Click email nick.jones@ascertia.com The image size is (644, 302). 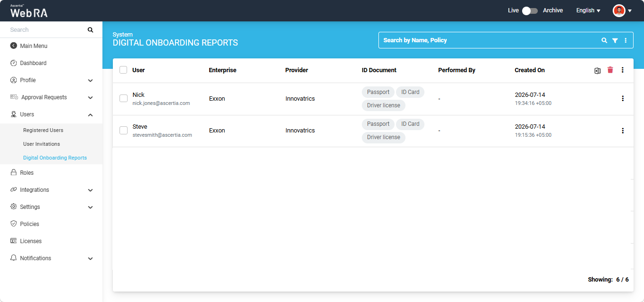tap(161, 103)
